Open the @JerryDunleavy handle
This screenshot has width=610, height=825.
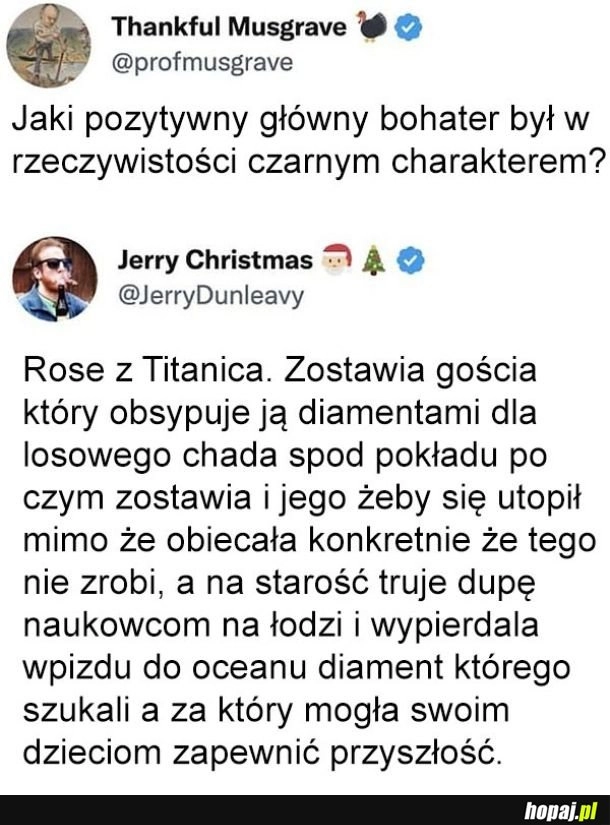[211, 296]
